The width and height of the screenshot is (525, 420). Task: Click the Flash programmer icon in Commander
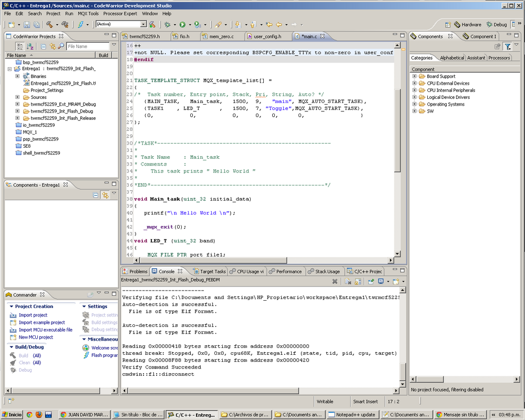pos(86,355)
